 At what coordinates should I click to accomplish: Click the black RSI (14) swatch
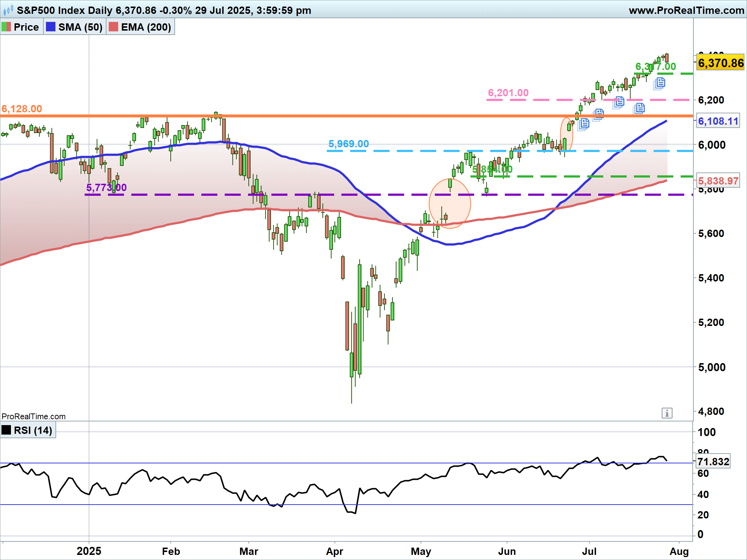6,430
